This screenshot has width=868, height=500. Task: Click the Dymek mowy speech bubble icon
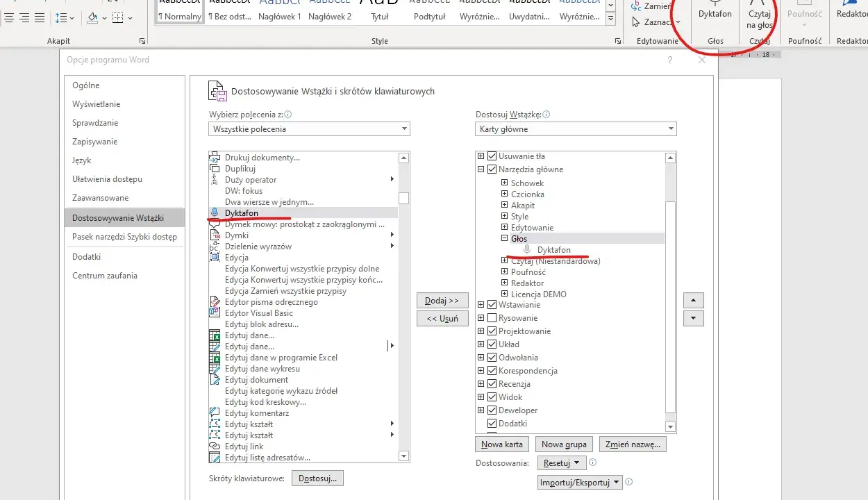(x=215, y=224)
